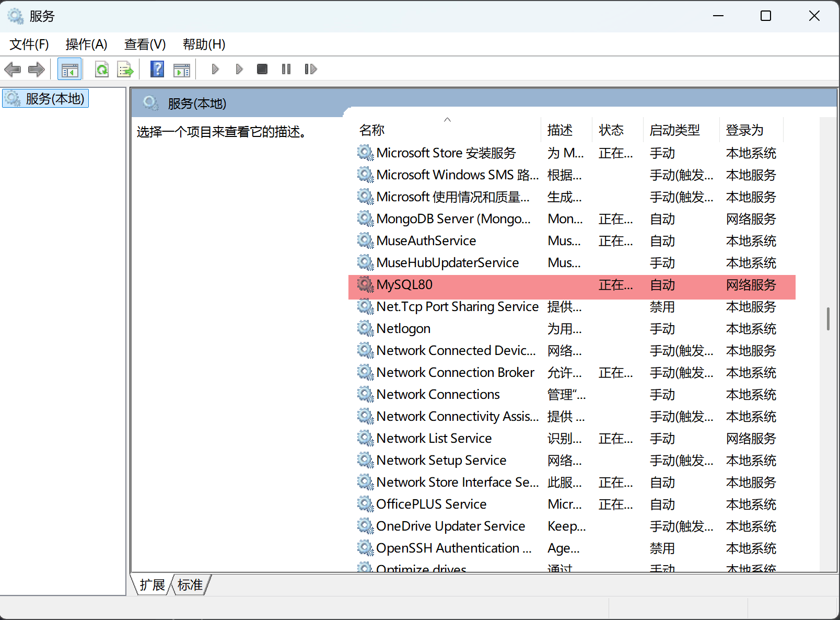Sort by 状态 column header

click(x=611, y=130)
